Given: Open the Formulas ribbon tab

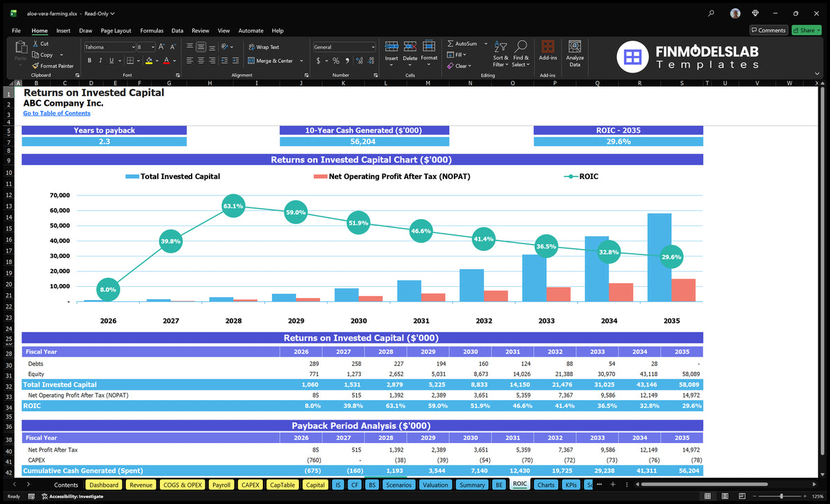Looking at the screenshot, I should pos(151,30).
